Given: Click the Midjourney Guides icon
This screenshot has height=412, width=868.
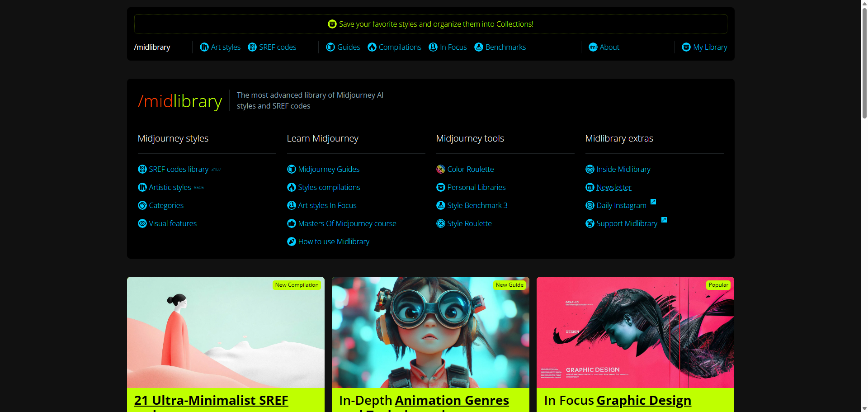Looking at the screenshot, I should (292, 169).
